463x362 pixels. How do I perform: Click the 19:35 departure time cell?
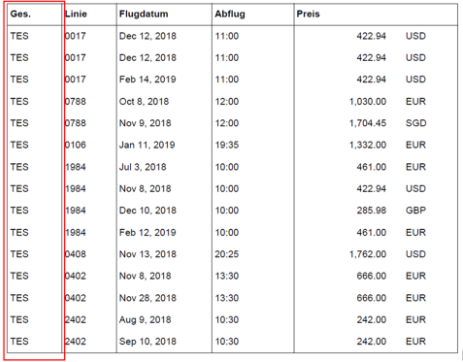pyautogui.click(x=227, y=145)
